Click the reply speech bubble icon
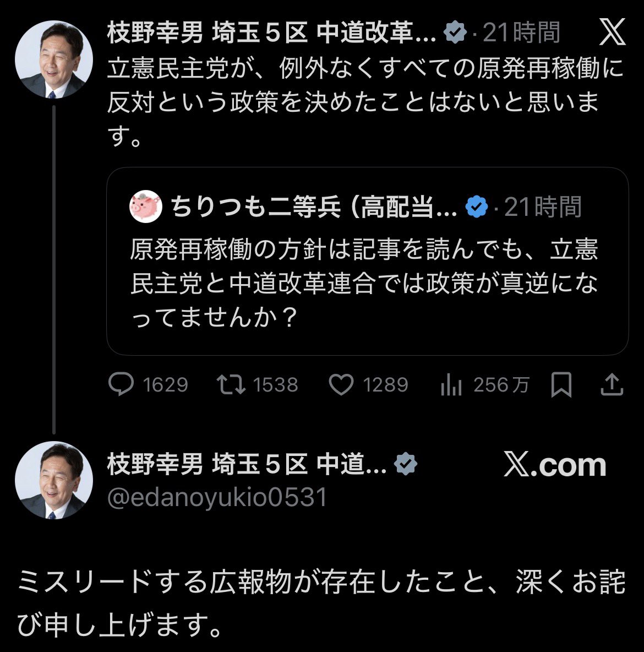The image size is (644, 652). pos(121,385)
